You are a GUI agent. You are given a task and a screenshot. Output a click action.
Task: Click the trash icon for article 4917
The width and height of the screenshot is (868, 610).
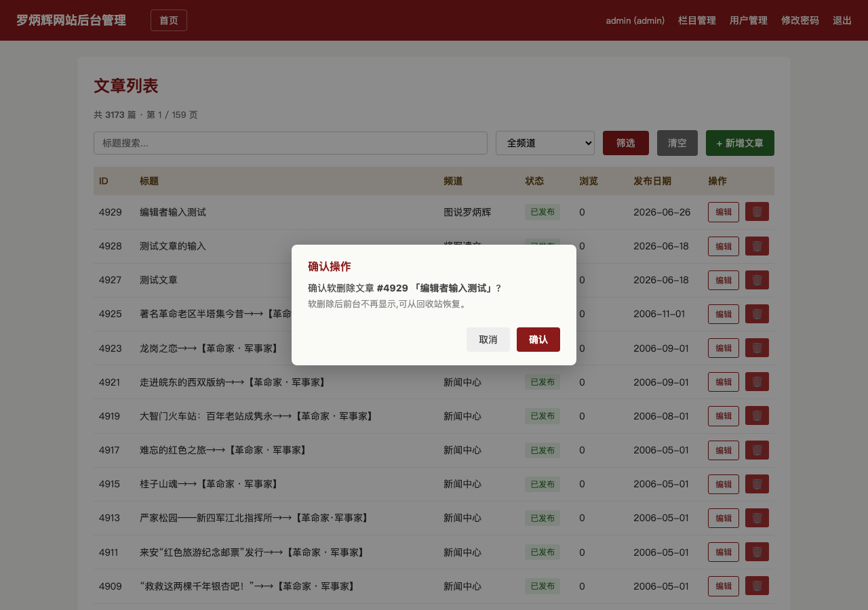[x=757, y=450]
